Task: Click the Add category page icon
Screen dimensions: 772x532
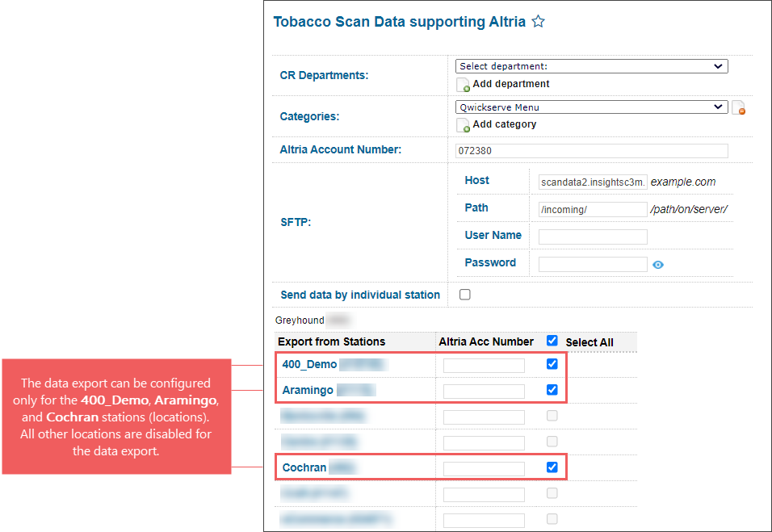Action: coord(463,125)
